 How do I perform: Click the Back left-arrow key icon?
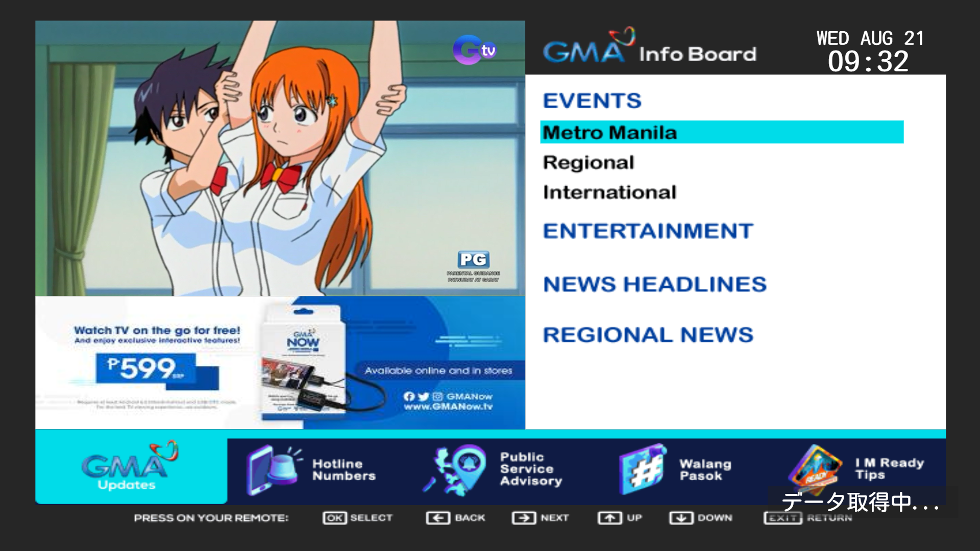(x=437, y=518)
